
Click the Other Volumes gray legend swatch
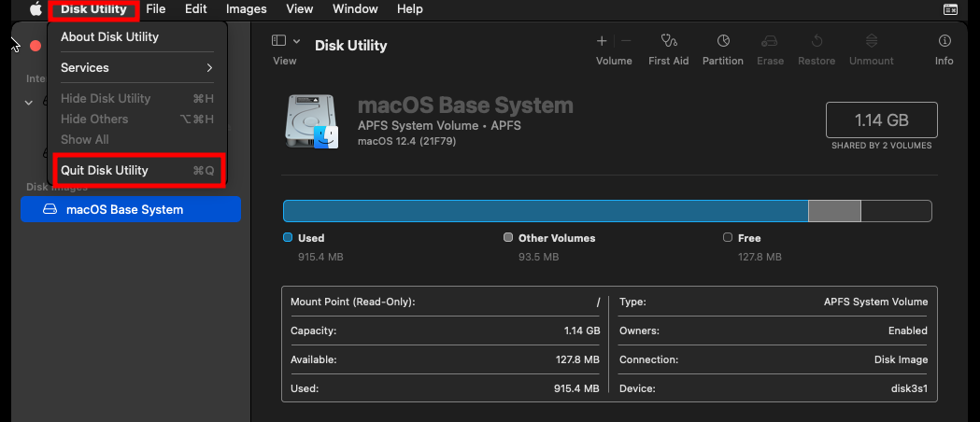tap(508, 237)
